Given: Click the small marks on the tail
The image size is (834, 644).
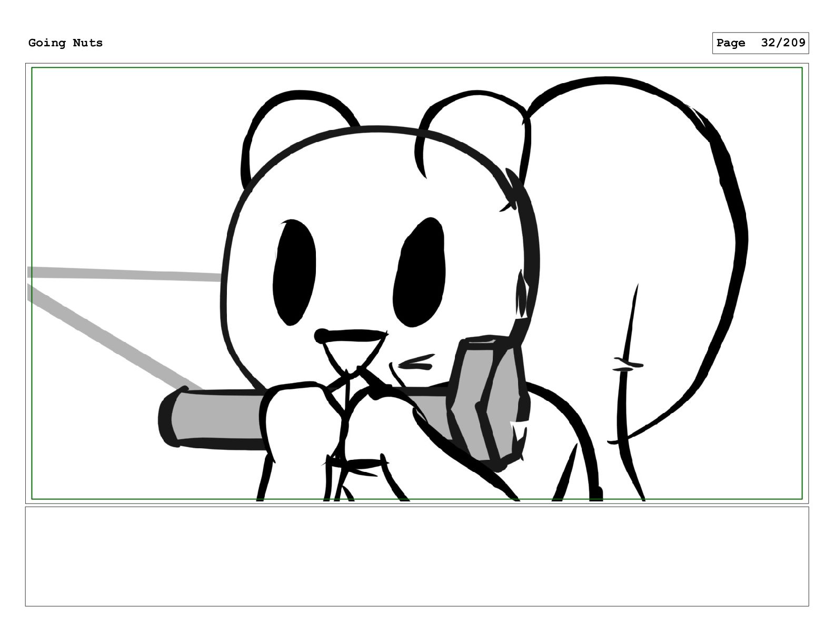Looking at the screenshot, I should [x=628, y=364].
